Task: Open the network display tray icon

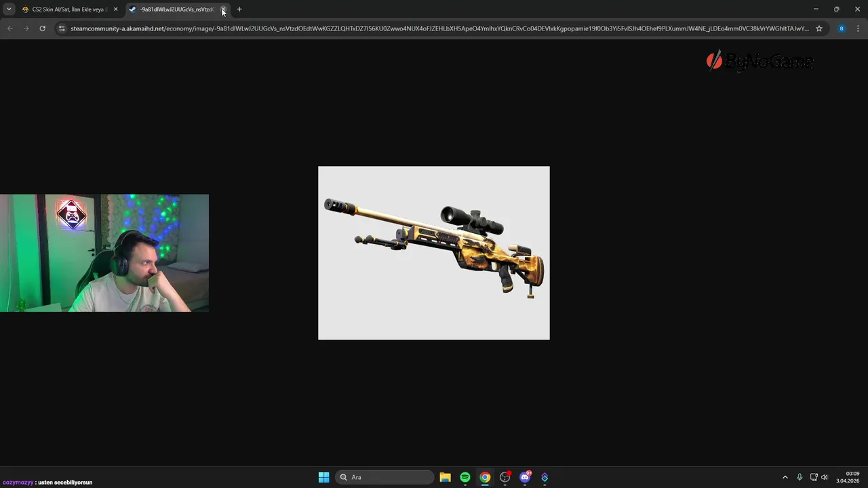Action: point(814,477)
